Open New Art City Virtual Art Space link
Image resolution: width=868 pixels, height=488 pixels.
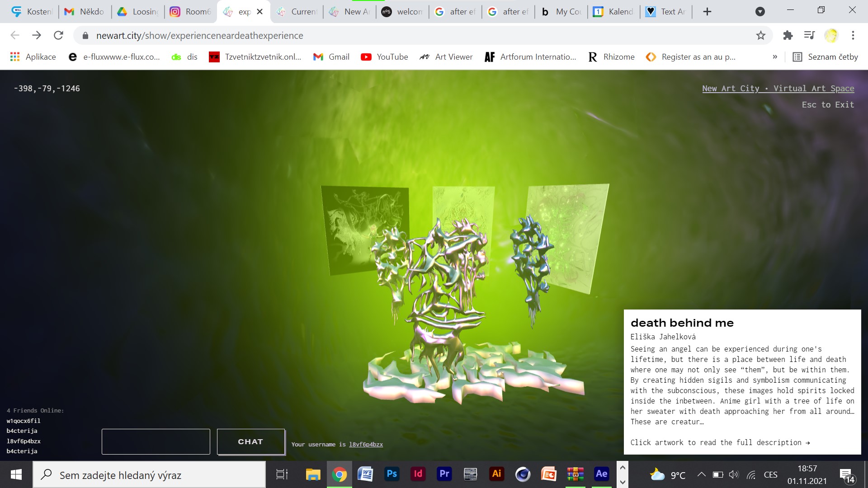point(778,89)
